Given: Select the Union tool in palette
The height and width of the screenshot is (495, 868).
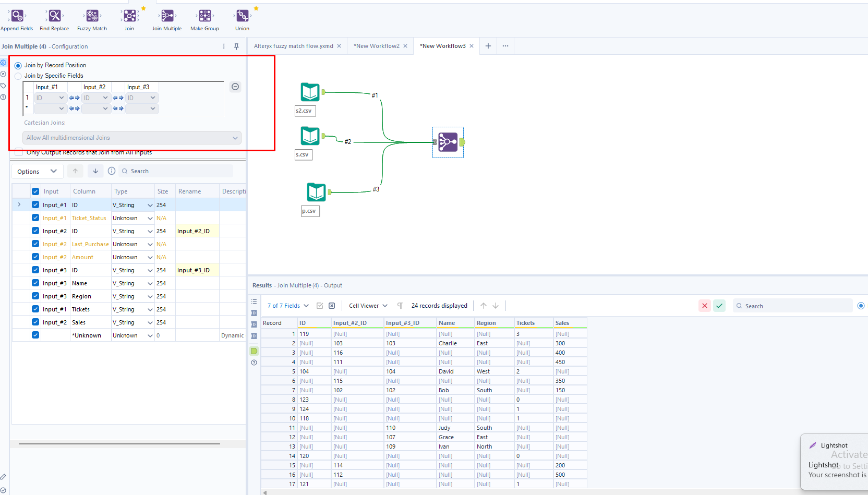Looking at the screenshot, I should point(242,16).
